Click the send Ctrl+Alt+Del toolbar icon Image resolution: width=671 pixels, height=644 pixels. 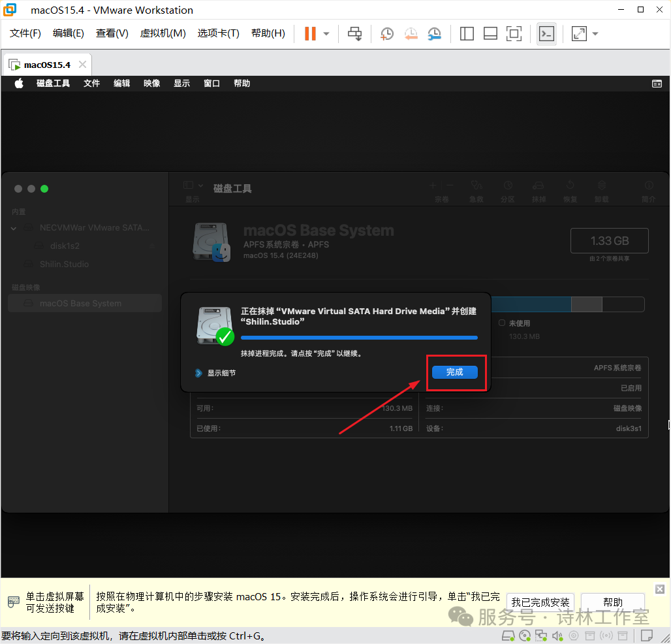click(x=354, y=33)
